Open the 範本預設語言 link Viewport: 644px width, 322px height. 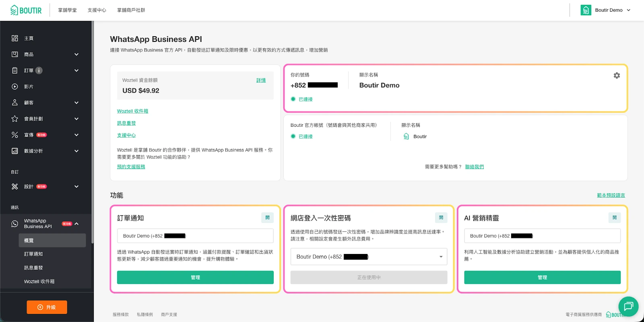point(611,195)
